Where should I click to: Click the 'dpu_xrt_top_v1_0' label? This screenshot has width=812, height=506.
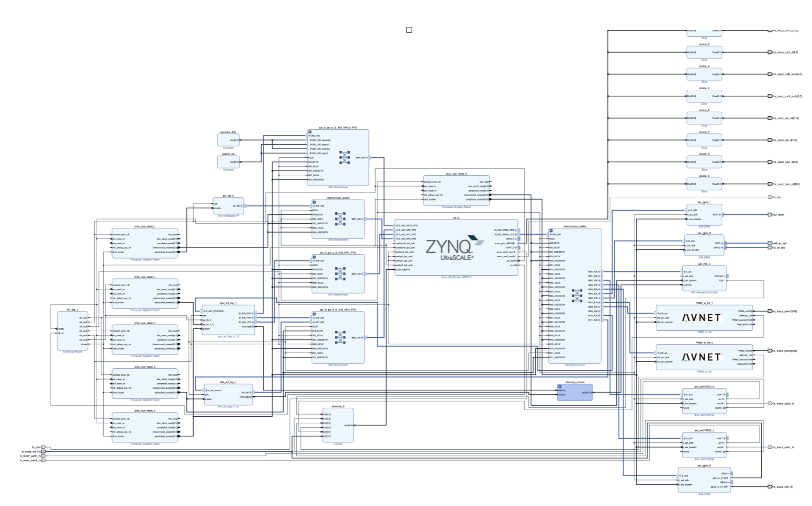point(228,336)
